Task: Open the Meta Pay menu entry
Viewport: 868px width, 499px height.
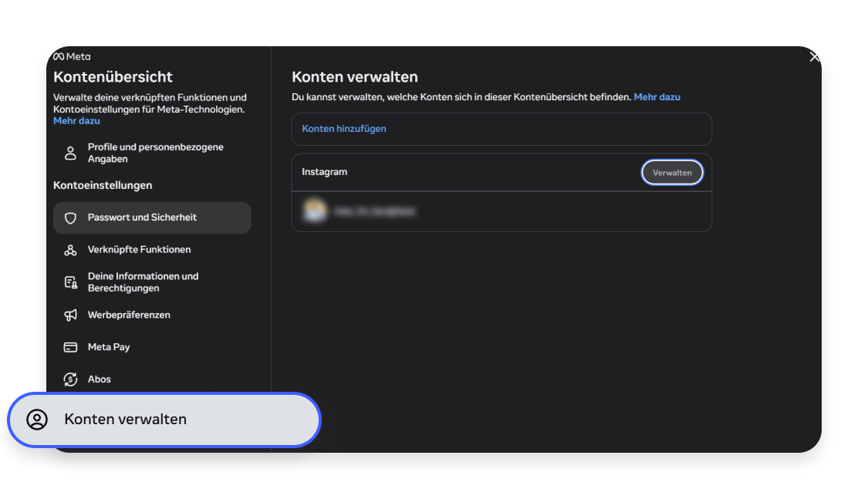Action: pyautogui.click(x=152, y=347)
